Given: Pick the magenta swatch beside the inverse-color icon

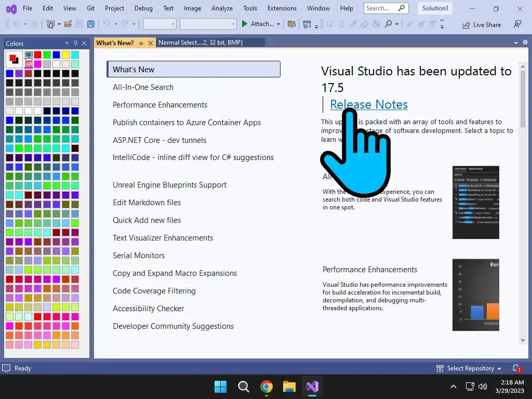Looking at the screenshot, I should point(37,64).
